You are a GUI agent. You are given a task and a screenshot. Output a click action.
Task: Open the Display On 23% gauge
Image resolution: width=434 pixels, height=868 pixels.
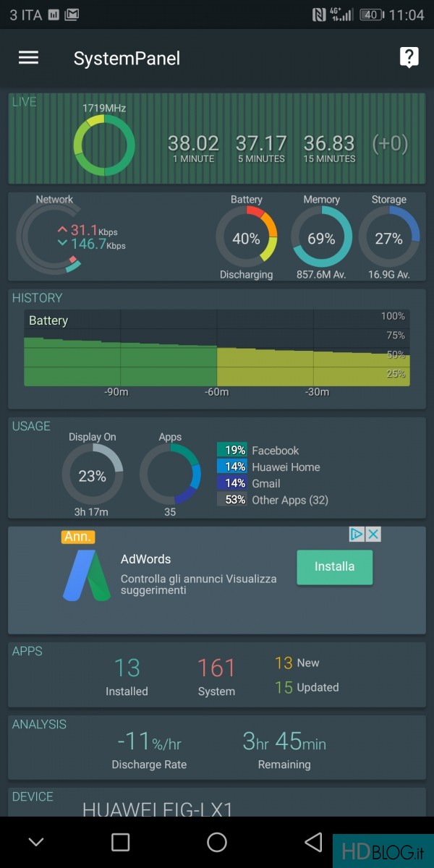pyautogui.click(x=93, y=475)
